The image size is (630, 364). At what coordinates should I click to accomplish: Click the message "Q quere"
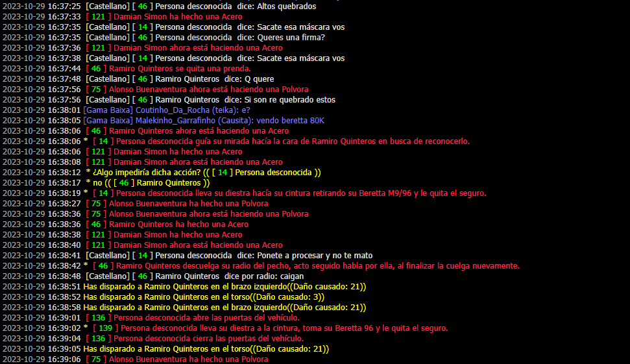138,79
